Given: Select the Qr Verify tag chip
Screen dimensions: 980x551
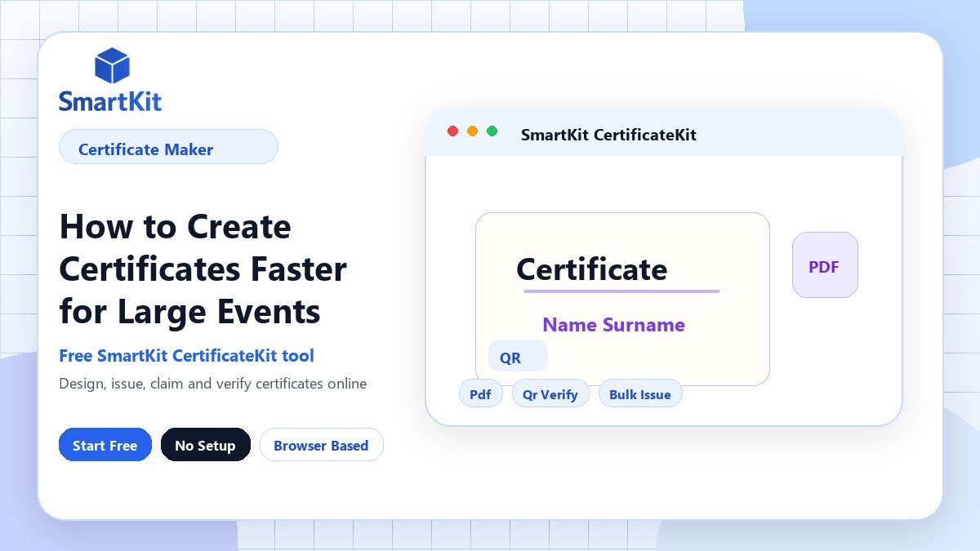Looking at the screenshot, I should tap(550, 393).
